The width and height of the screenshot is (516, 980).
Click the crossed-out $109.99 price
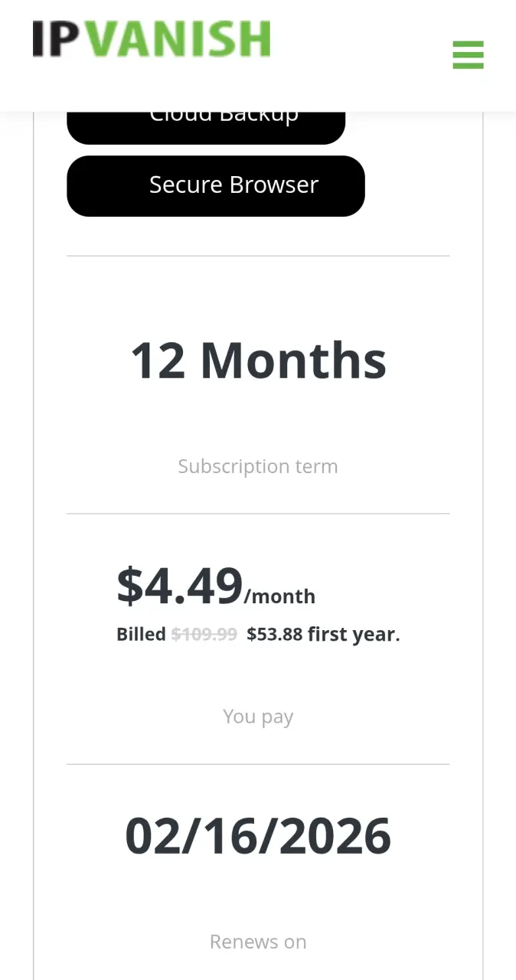204,634
